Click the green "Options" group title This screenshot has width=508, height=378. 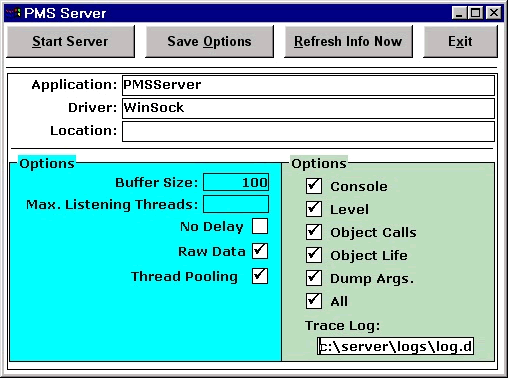coord(319,164)
